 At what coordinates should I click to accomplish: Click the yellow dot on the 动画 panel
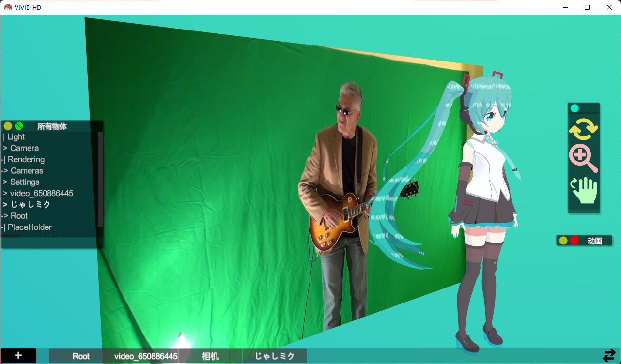(x=563, y=241)
